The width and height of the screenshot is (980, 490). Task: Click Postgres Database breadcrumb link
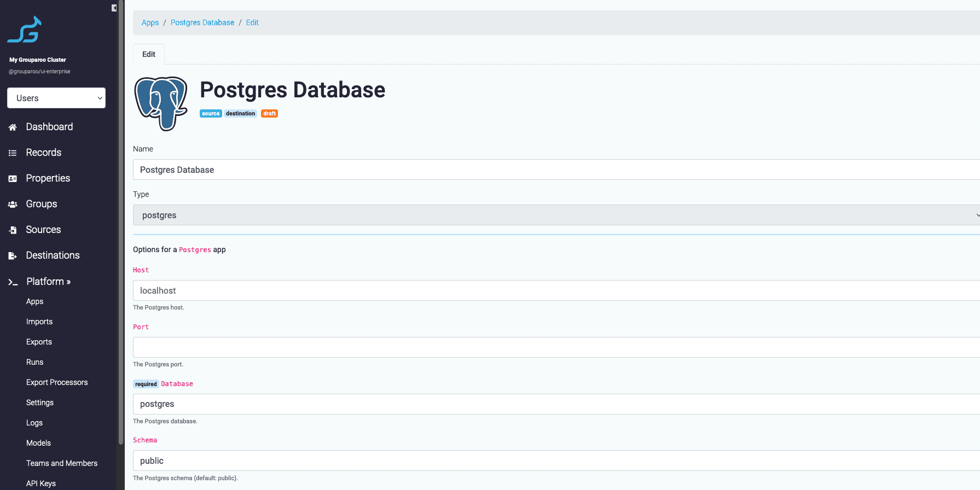click(202, 22)
